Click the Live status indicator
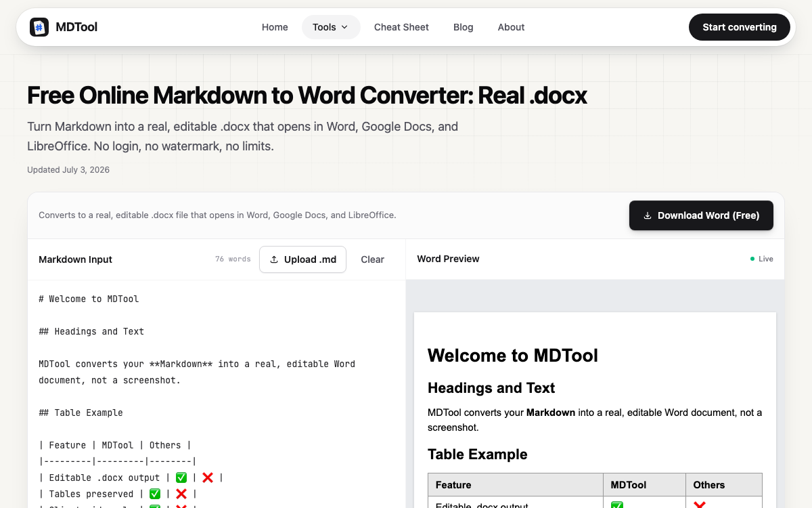The width and height of the screenshot is (812, 508). [x=761, y=259]
